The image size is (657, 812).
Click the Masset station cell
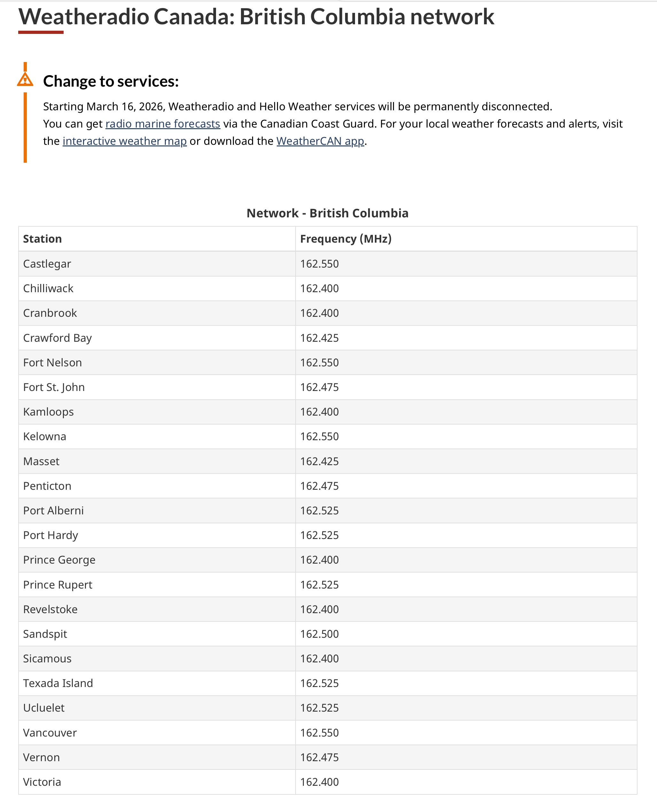tap(41, 461)
